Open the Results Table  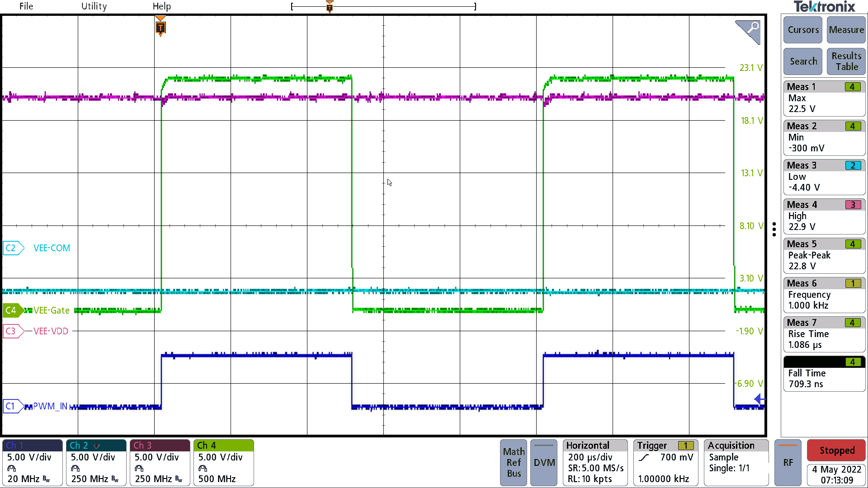845,61
